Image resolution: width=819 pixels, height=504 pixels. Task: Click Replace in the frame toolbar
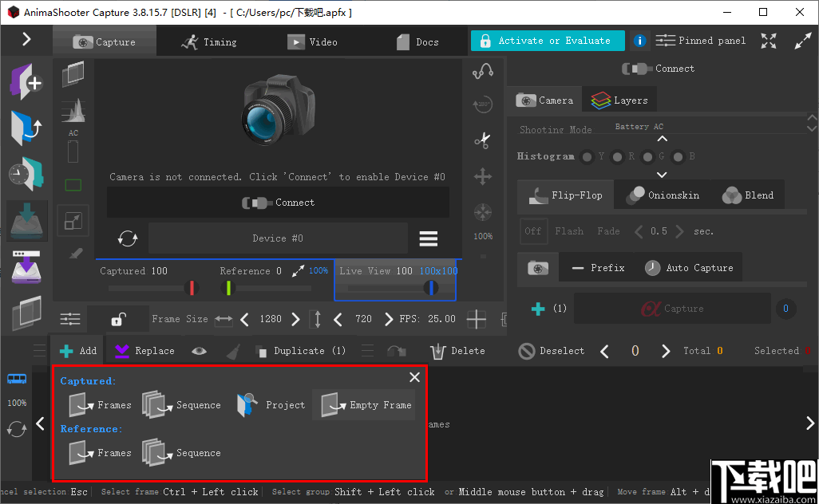[144, 351]
